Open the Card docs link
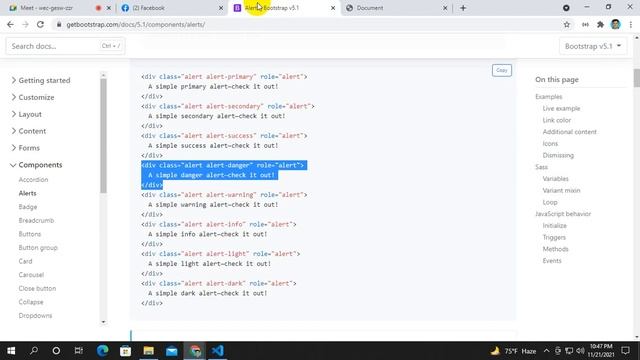This screenshot has height=360, width=640. point(25,261)
